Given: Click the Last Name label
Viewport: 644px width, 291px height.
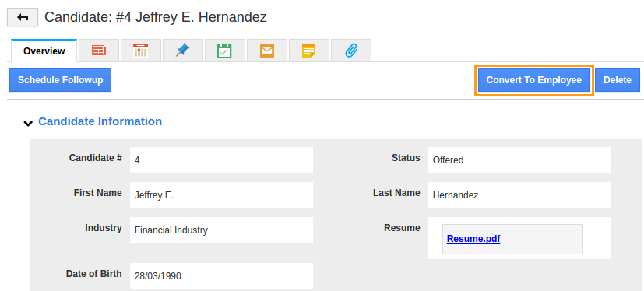Looking at the screenshot, I should pyautogui.click(x=396, y=192).
